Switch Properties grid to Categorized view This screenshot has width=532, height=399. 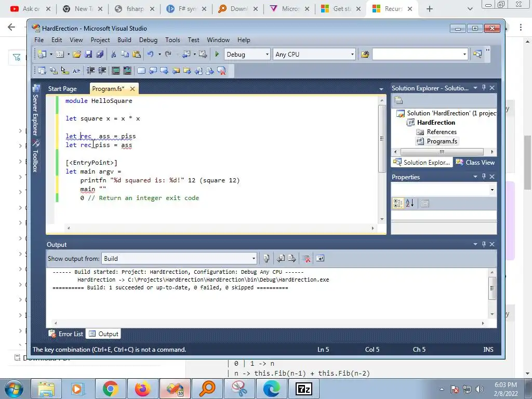pyautogui.click(x=398, y=203)
